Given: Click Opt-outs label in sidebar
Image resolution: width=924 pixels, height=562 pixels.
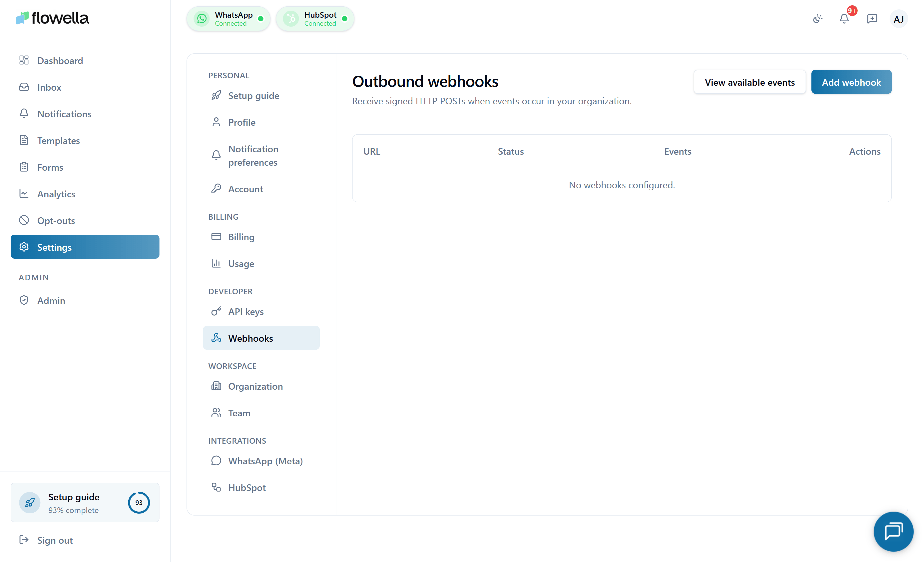Looking at the screenshot, I should [56, 221].
